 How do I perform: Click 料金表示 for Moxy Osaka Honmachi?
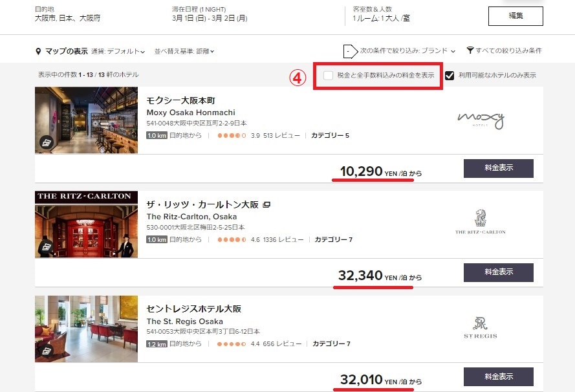pos(499,168)
